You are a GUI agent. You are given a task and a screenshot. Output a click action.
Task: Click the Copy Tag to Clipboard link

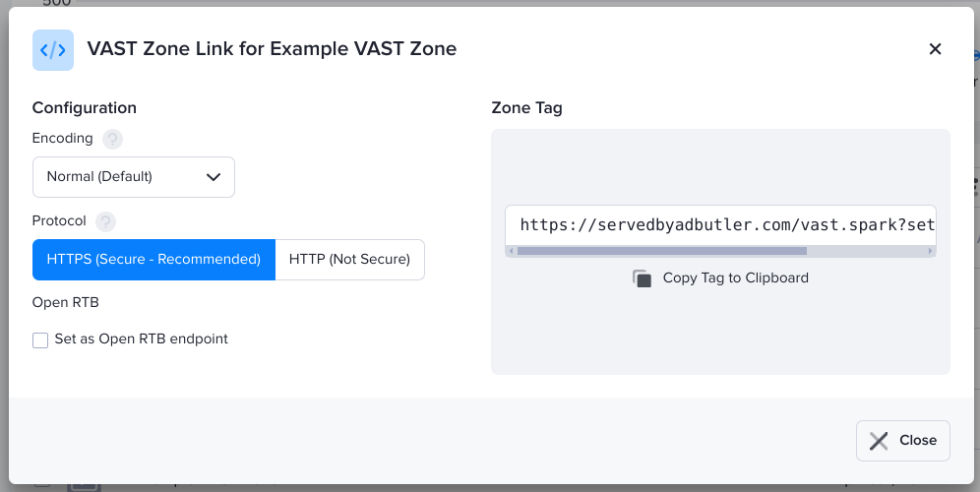[x=735, y=278]
